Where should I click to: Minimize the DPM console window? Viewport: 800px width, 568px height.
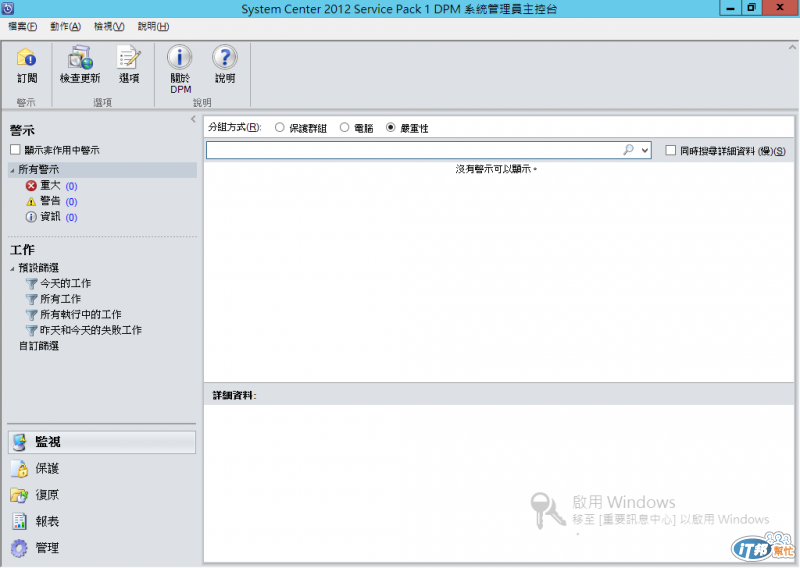point(731,8)
